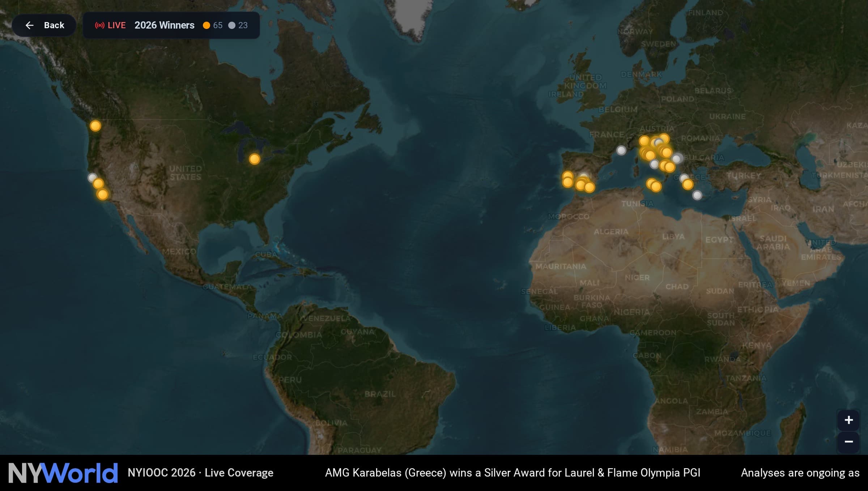Click the red LIVE broadcast icon

click(100, 25)
